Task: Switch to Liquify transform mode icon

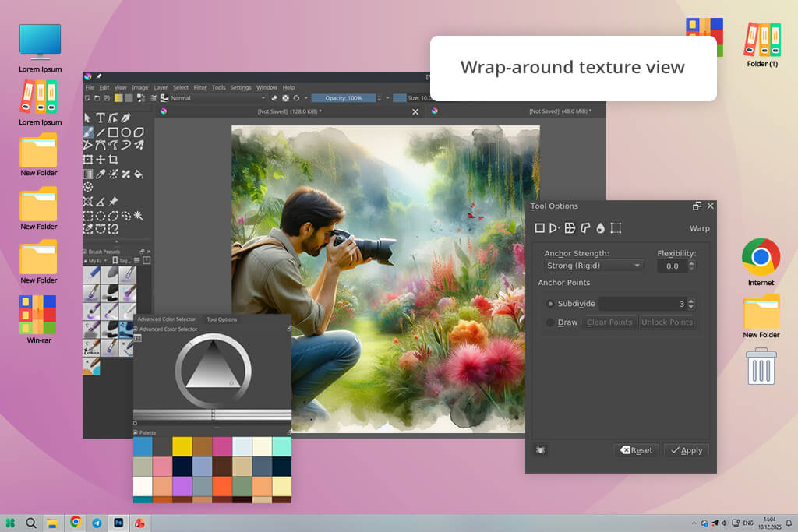Action: point(600,228)
